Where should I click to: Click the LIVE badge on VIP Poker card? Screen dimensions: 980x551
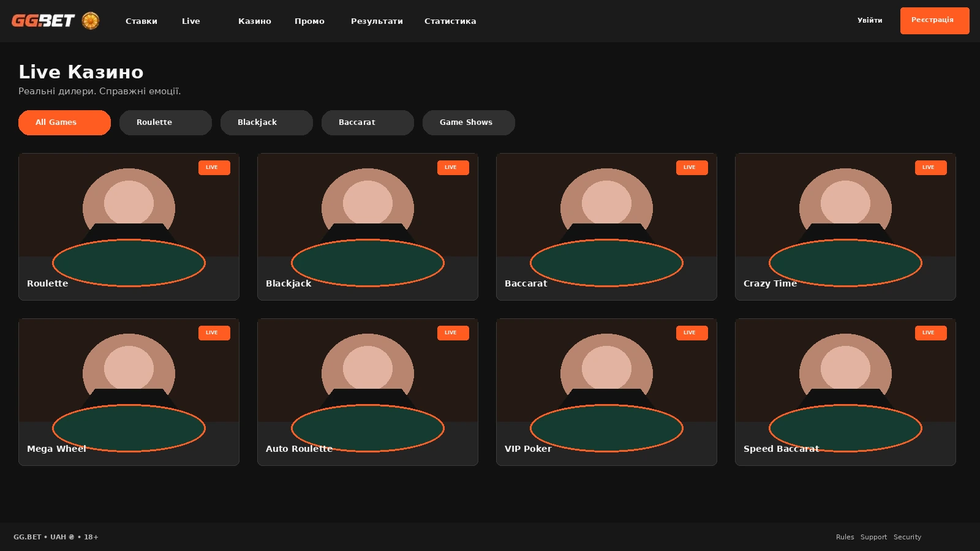tap(692, 333)
